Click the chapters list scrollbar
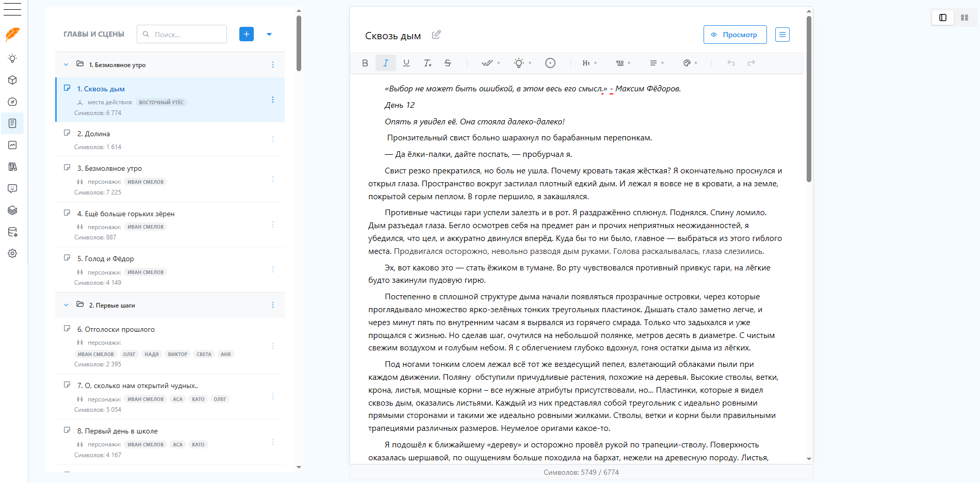This screenshot has height=483, width=980. (x=299, y=43)
